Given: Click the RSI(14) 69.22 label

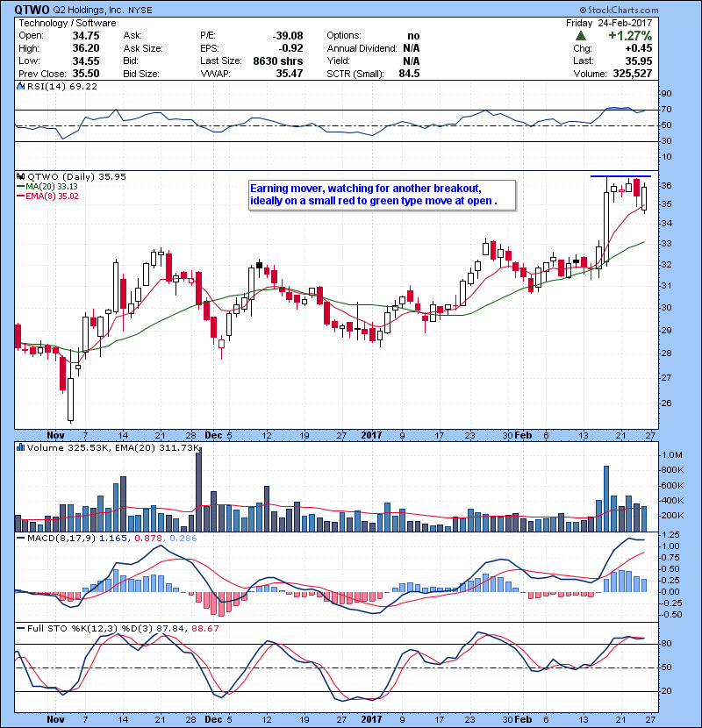Looking at the screenshot, I should (x=62, y=86).
